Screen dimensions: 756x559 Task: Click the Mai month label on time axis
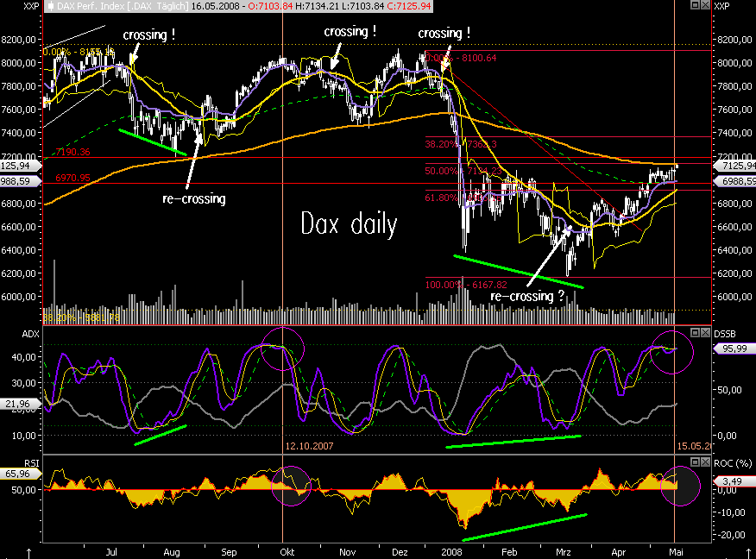click(x=676, y=552)
